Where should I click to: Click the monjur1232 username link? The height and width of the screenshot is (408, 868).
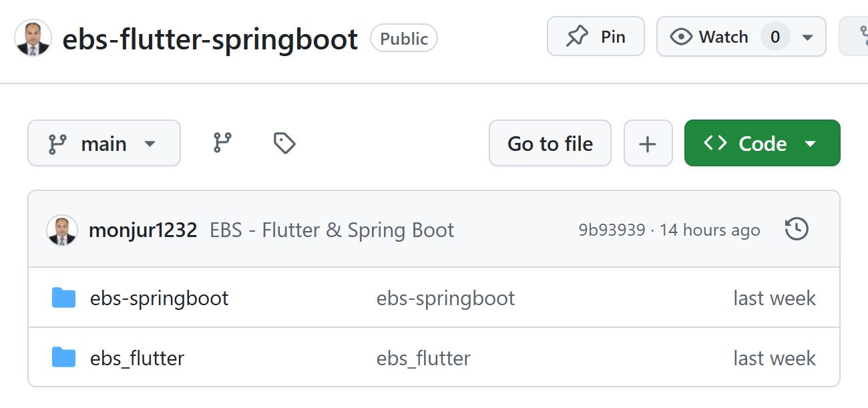pyautogui.click(x=142, y=229)
